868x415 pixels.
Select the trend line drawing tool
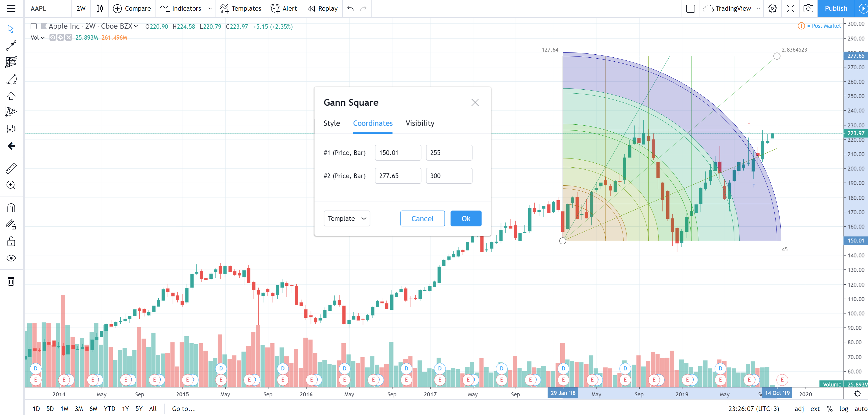pos(11,46)
